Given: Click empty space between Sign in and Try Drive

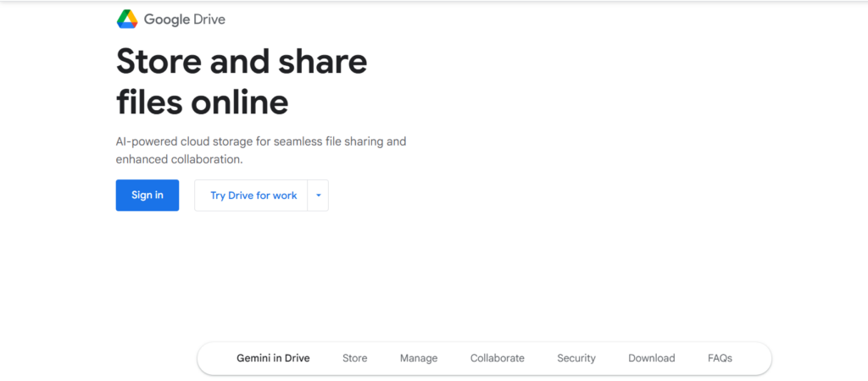Looking at the screenshot, I should point(186,196).
